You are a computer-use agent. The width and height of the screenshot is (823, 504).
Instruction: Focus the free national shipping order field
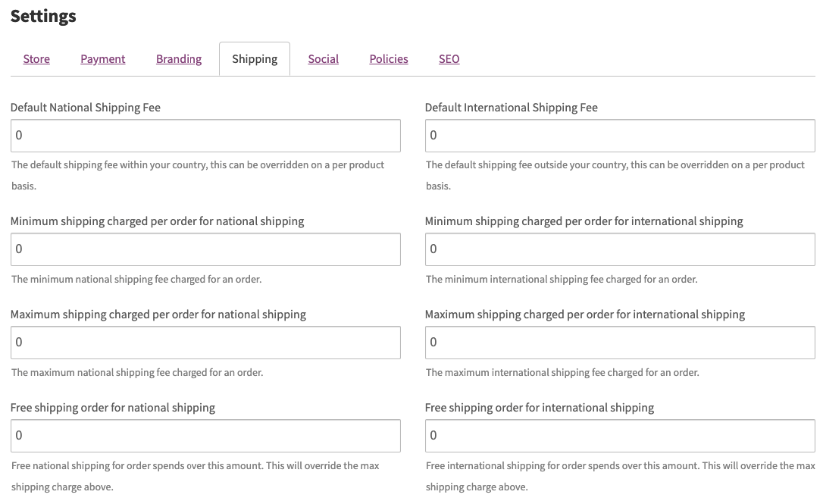click(205, 436)
